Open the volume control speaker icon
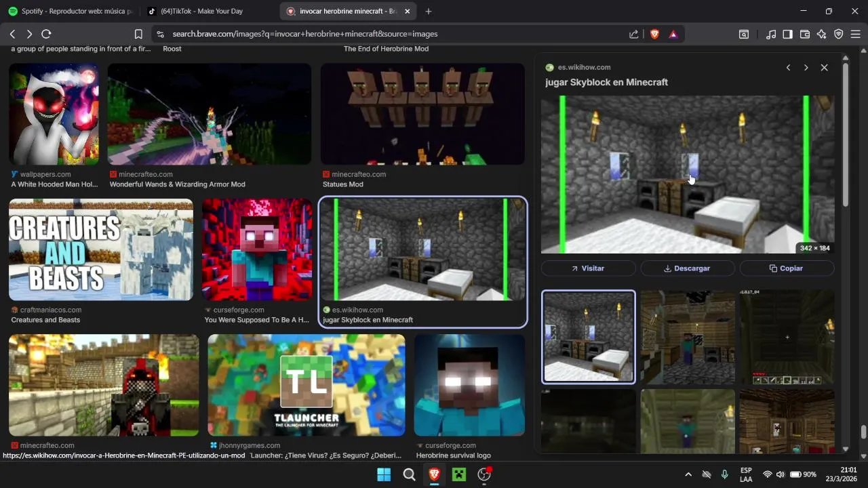 tap(781, 474)
